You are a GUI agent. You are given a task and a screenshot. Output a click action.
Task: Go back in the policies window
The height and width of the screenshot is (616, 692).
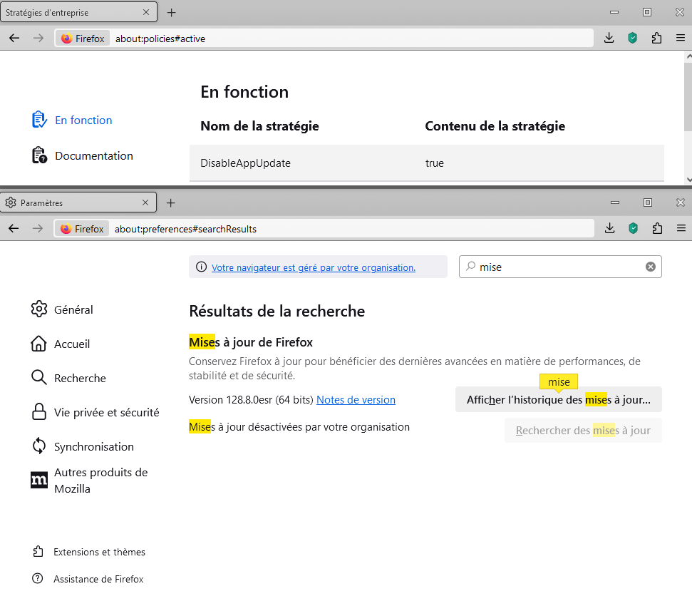pyautogui.click(x=14, y=38)
